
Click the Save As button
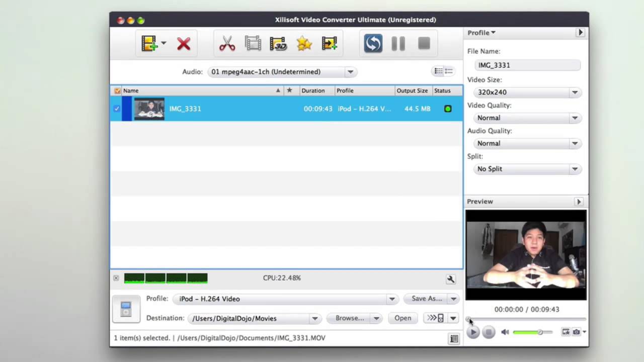427,299
